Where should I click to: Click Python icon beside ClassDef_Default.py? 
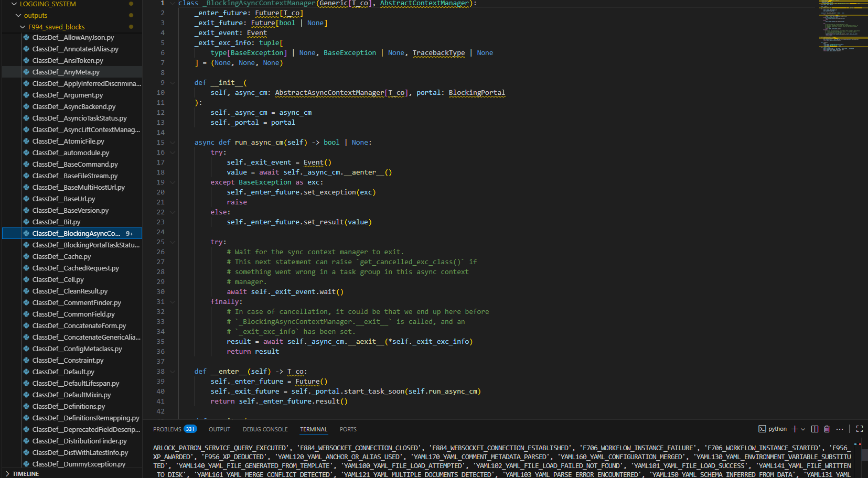26,372
